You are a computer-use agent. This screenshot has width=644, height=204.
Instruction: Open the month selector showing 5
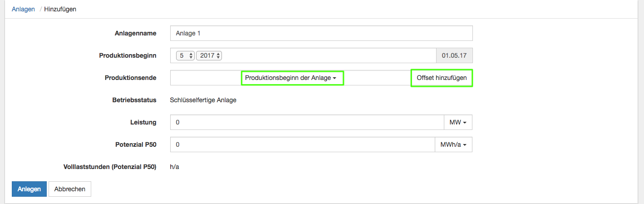point(185,56)
